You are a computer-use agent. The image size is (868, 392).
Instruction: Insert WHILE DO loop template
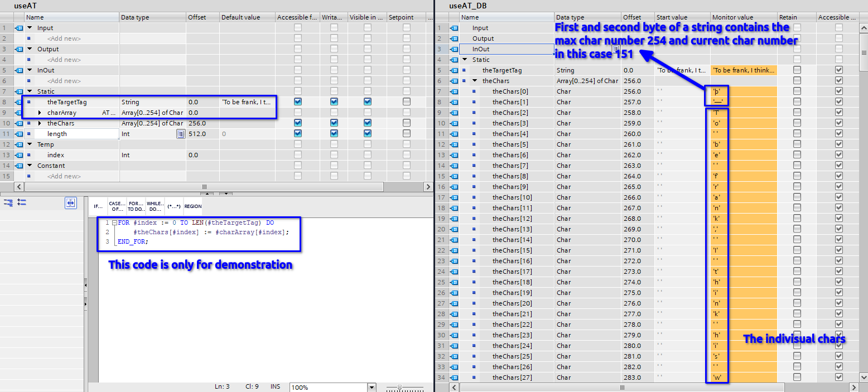coord(155,206)
